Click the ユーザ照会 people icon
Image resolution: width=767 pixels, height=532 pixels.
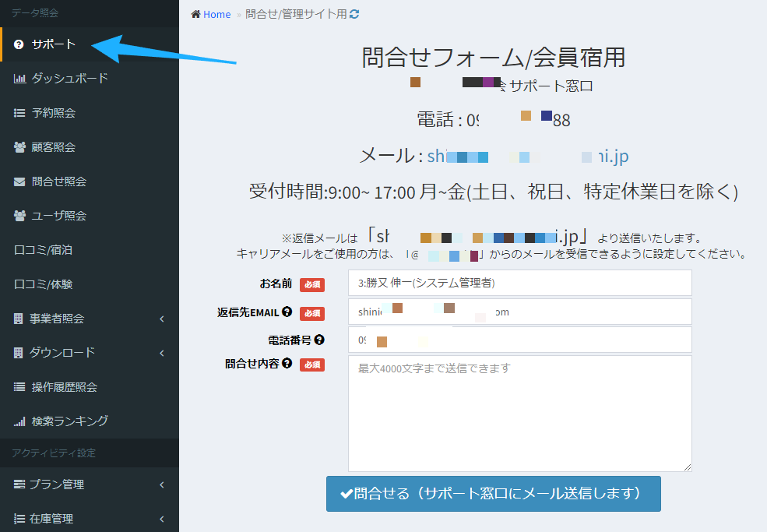coord(19,215)
